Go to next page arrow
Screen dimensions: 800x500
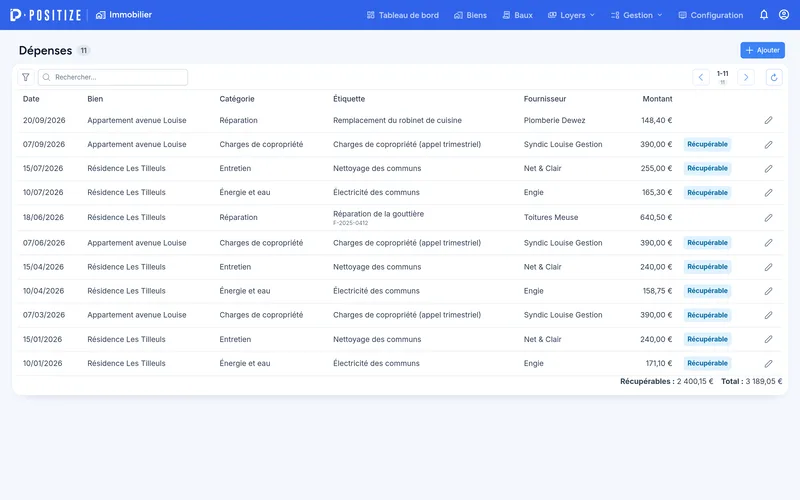click(745, 77)
